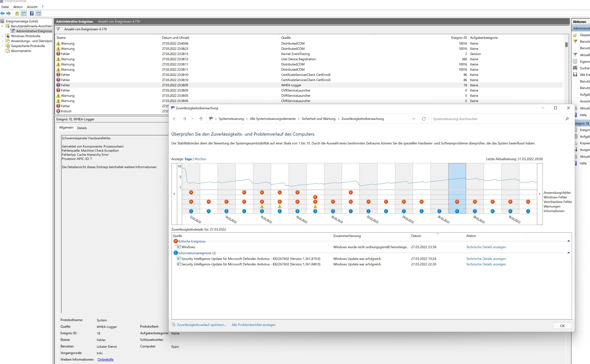
Task: Click the event list vertical scrollbar thumb
Action: [566, 44]
